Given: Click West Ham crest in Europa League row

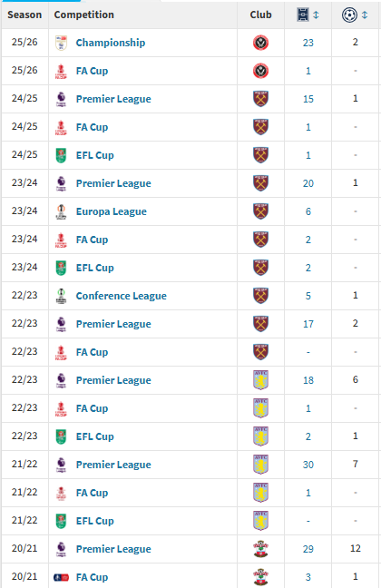Looking at the screenshot, I should coord(260,211).
